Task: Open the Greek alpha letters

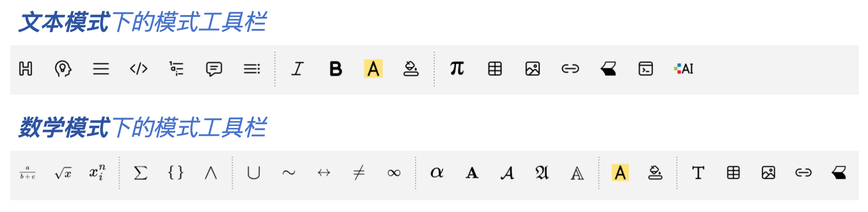Action: (x=437, y=173)
